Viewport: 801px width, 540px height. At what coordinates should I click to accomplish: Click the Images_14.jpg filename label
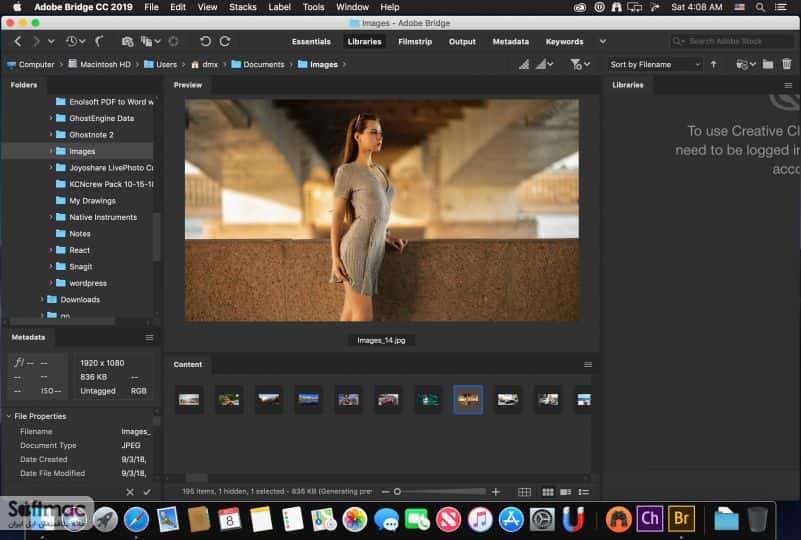[381, 340]
